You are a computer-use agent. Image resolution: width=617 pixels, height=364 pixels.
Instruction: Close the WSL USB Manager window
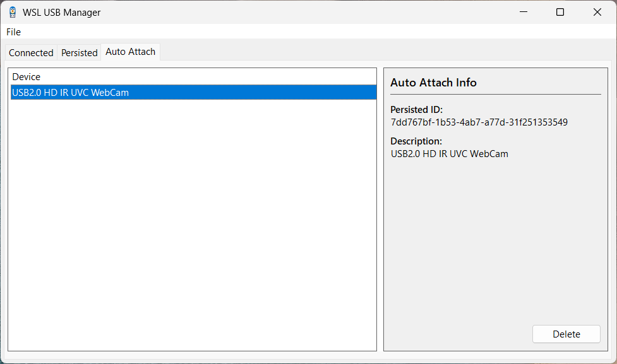[x=597, y=12]
